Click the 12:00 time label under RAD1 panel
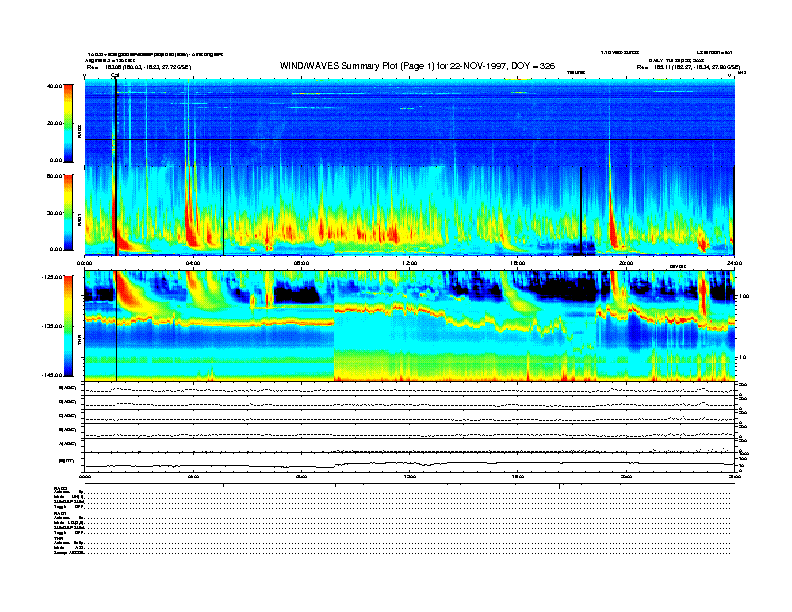 410,263
